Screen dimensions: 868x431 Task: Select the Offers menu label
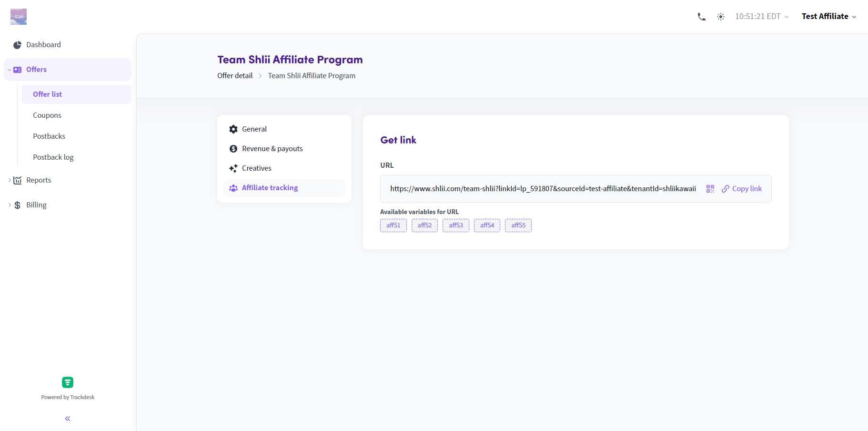36,70
